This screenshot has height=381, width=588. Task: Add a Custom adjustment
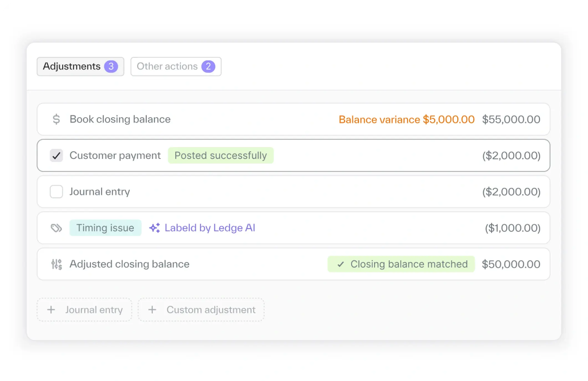click(x=201, y=310)
